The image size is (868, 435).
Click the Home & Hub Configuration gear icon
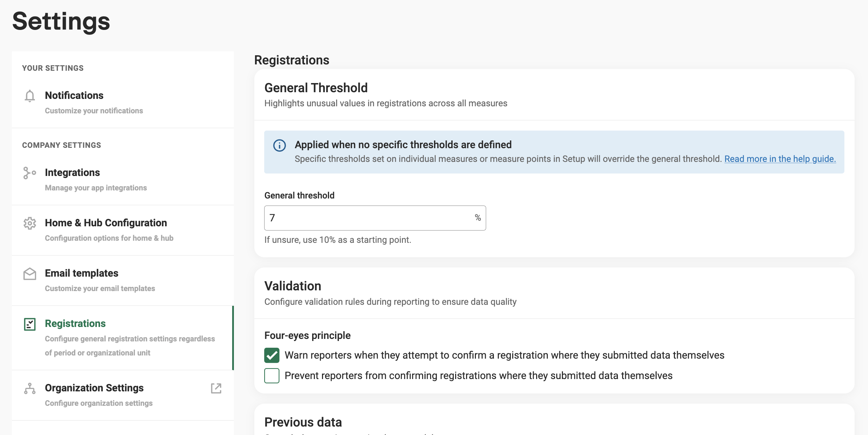[30, 223]
